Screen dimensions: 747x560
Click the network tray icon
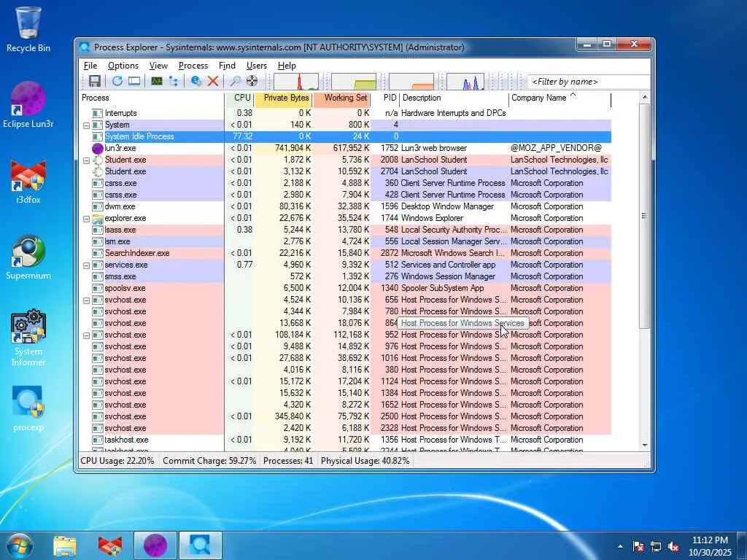click(x=656, y=546)
